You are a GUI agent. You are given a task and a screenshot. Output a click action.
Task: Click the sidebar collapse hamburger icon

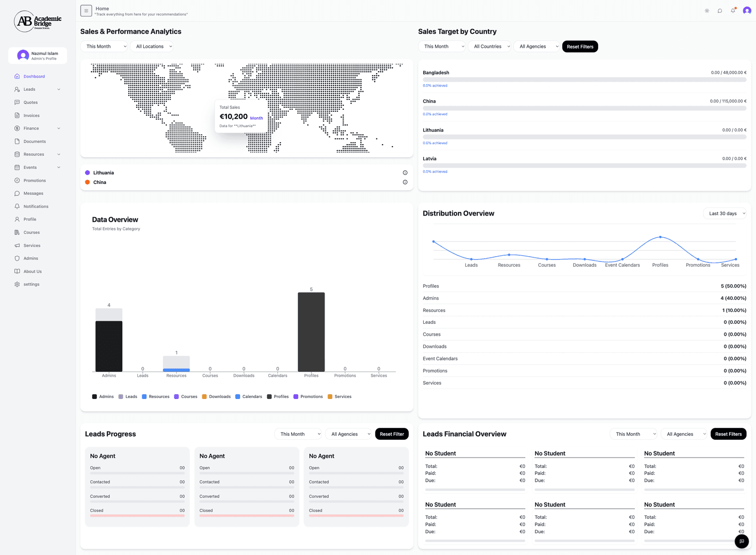point(86,11)
